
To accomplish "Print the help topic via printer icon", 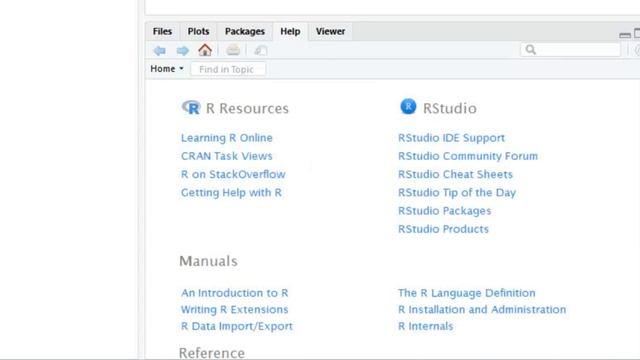I will [x=233, y=50].
